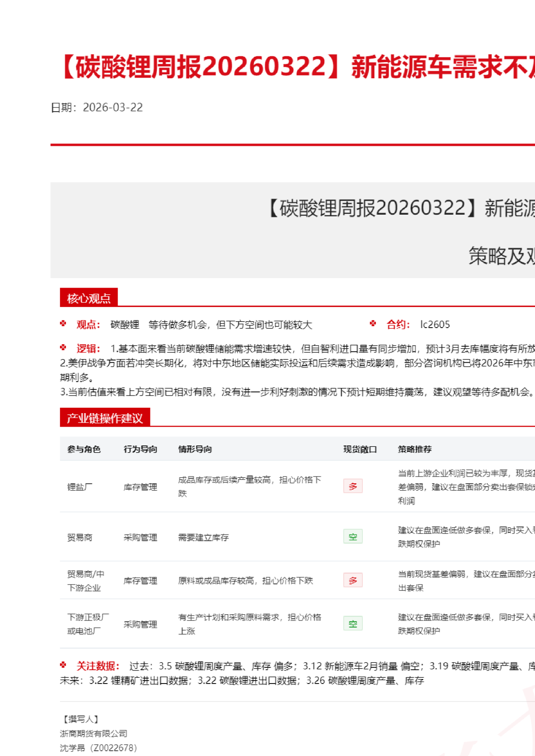Click the text 有生产计划和采购原料需求

[229, 617]
